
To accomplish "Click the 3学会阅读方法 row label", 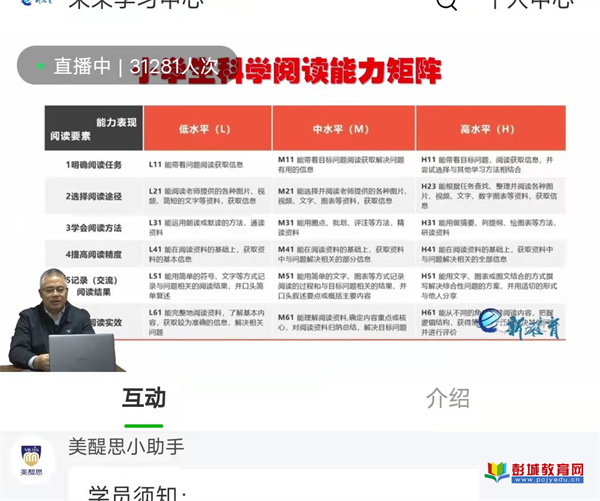I will 94,228.
